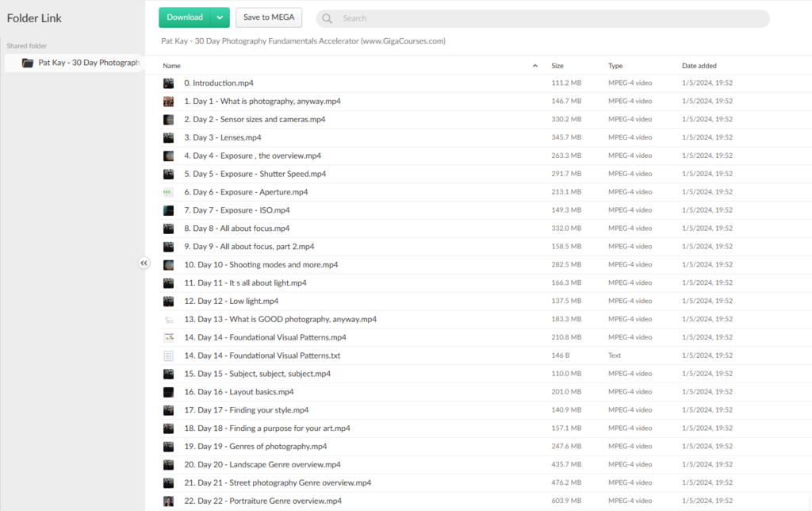Screen dimensions: 812x511
Task: Sort files by the Size column
Action: coord(557,66)
